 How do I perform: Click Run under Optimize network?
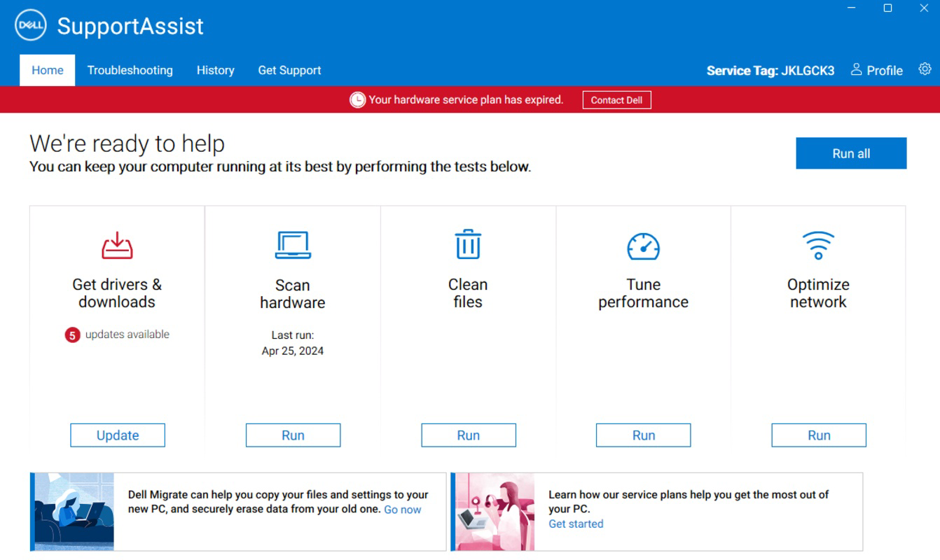(x=819, y=435)
